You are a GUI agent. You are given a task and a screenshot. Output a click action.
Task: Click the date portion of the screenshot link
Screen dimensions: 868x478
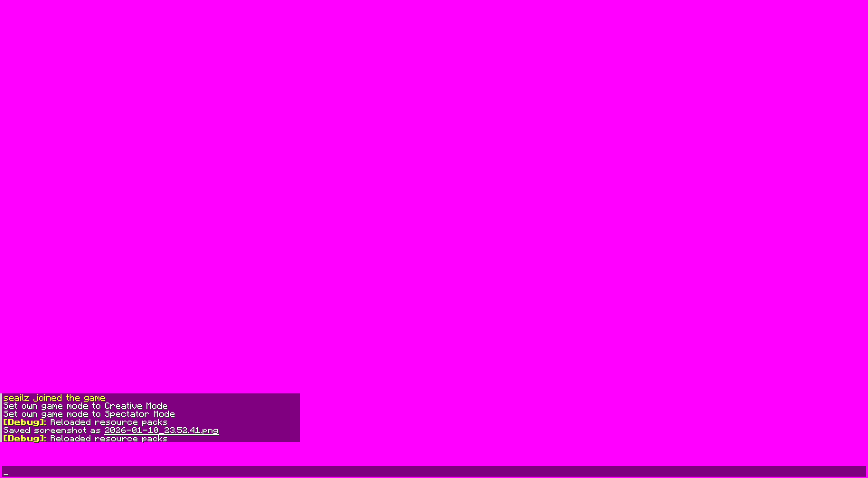131,430
